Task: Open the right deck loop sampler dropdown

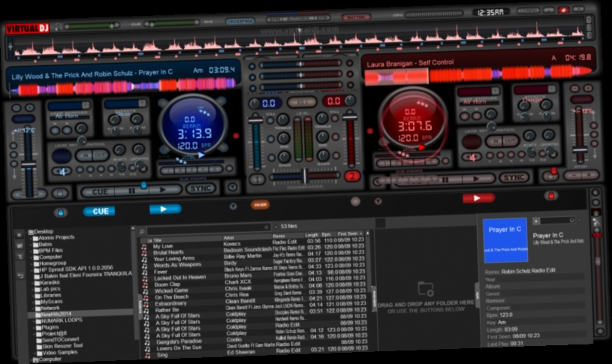Action: point(495,91)
